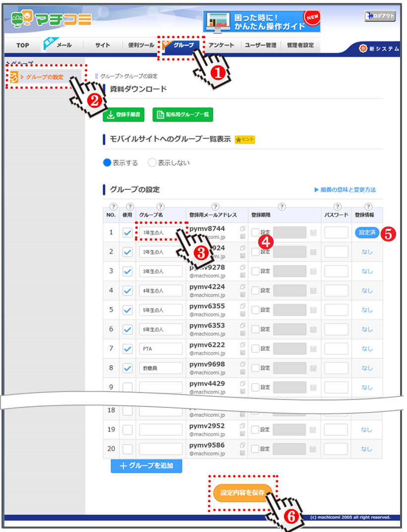This screenshot has height=532, width=407.
Task: Click the 6年生の人 group name field
Action: click(161, 330)
